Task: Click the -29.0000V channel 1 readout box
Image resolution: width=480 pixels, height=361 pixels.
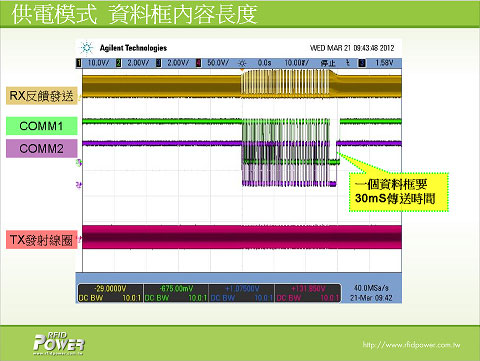Action: click(x=111, y=293)
